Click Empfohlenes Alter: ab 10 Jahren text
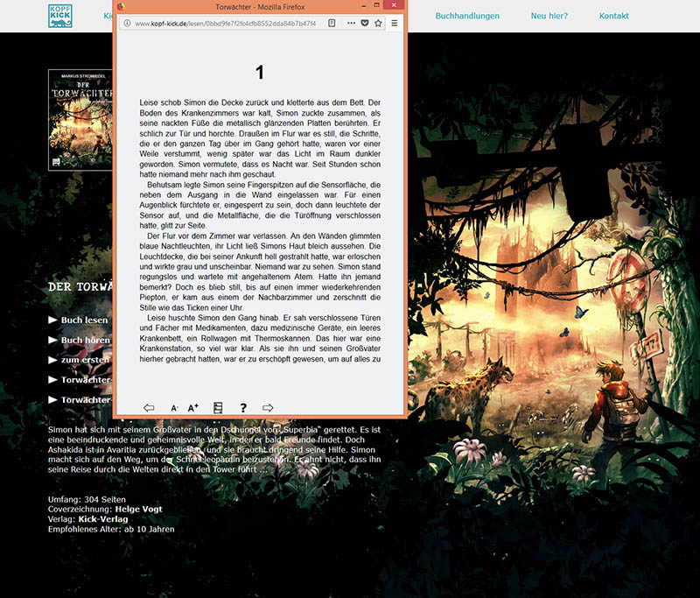The image size is (700, 598). [111, 529]
